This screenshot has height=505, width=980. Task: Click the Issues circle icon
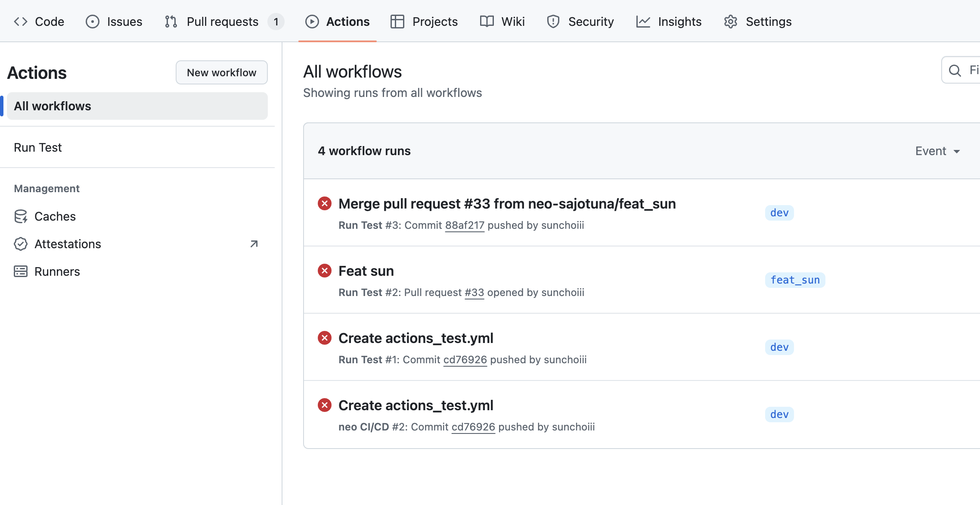point(92,22)
